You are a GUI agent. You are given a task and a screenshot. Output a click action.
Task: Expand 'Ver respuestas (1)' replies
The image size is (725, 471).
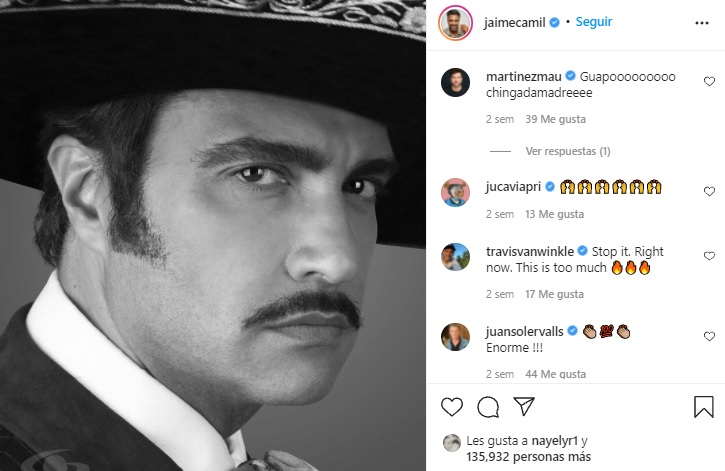point(567,151)
